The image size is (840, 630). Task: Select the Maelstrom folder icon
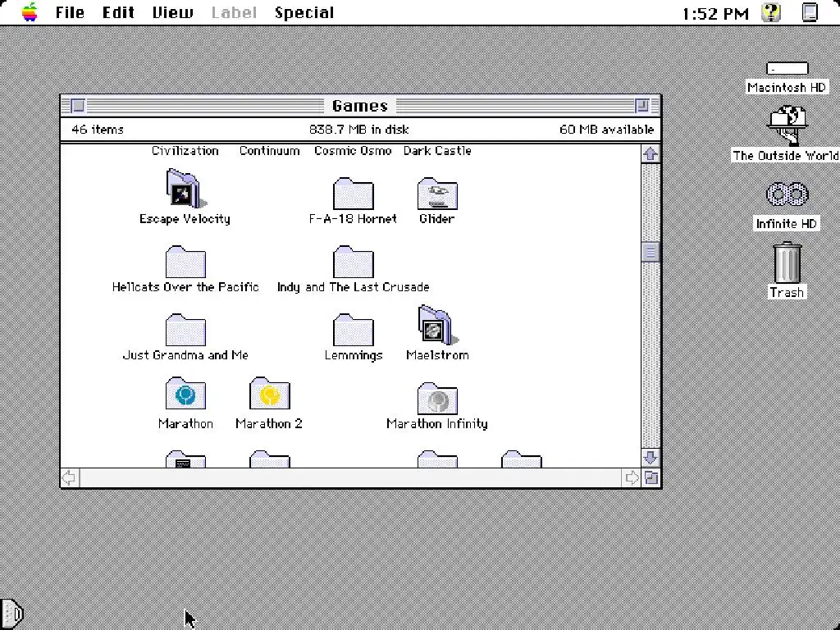437,325
